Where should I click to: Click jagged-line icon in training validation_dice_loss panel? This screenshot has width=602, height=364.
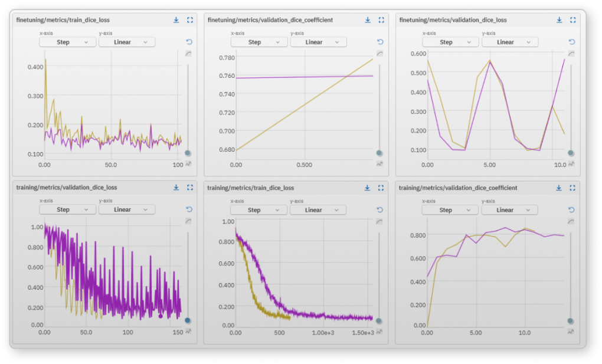tap(188, 332)
